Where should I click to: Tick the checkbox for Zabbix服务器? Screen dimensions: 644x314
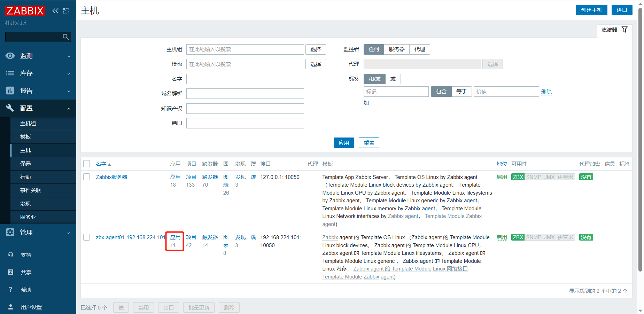point(87,177)
